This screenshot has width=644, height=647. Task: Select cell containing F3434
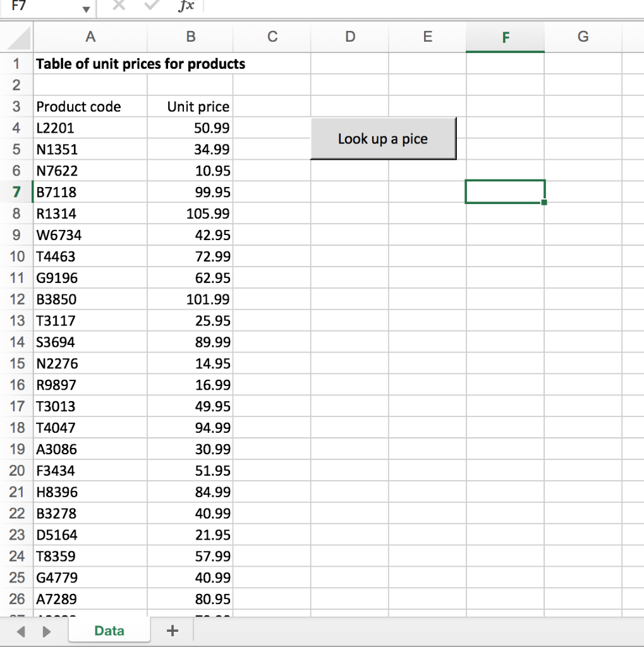click(x=90, y=470)
